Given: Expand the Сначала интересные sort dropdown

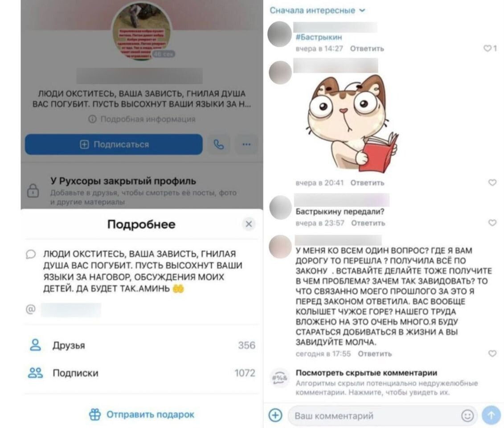Looking at the screenshot, I should click(x=317, y=11).
